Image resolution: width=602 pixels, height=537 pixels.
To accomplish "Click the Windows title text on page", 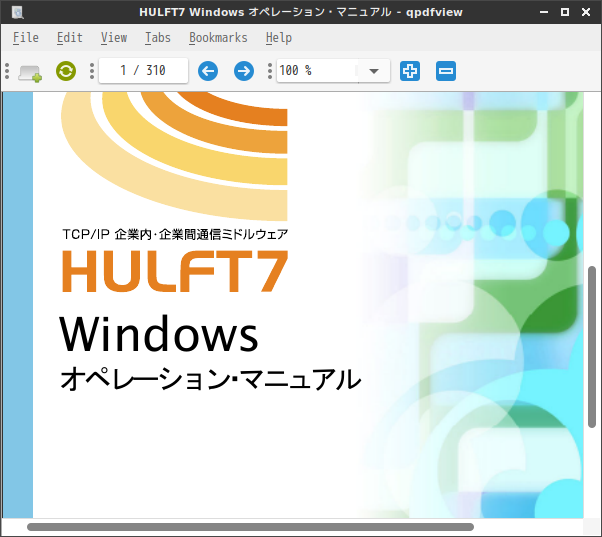I will tap(159, 333).
